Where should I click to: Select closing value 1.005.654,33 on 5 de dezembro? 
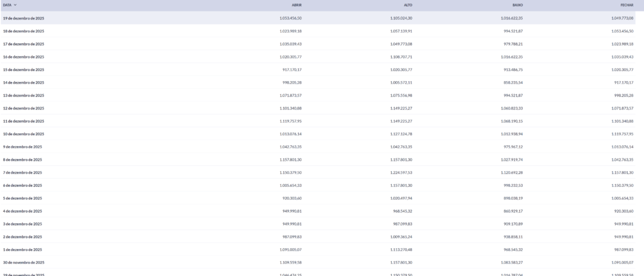point(621,198)
